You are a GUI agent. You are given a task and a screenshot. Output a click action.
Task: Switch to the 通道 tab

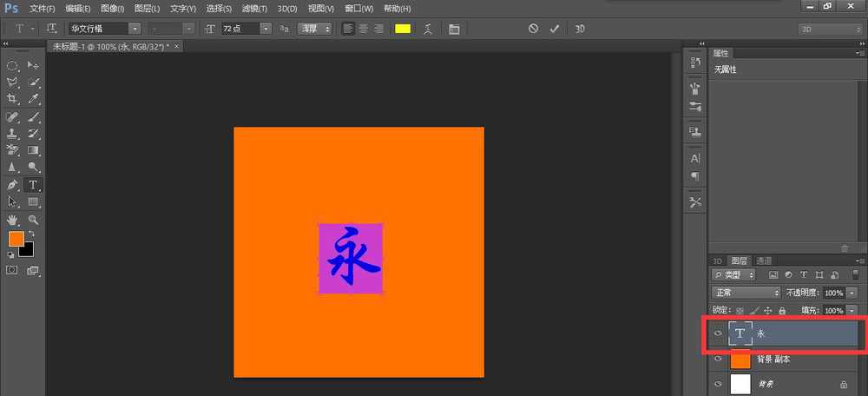point(763,261)
